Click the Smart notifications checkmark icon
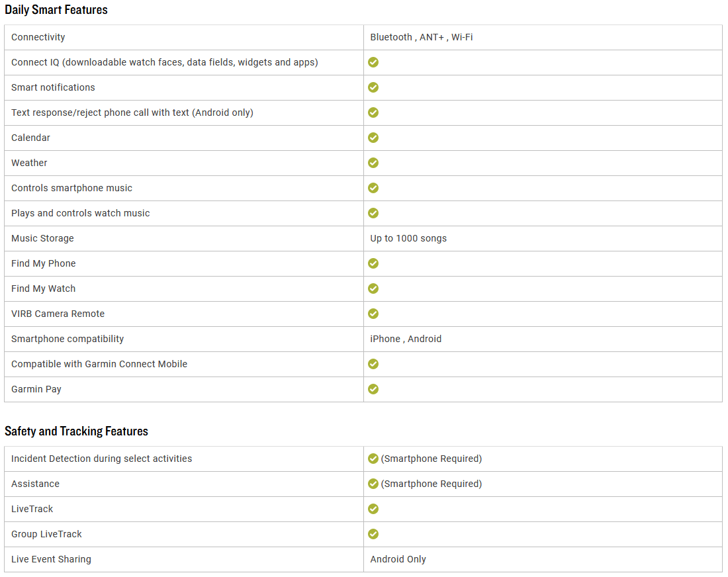 (x=373, y=87)
